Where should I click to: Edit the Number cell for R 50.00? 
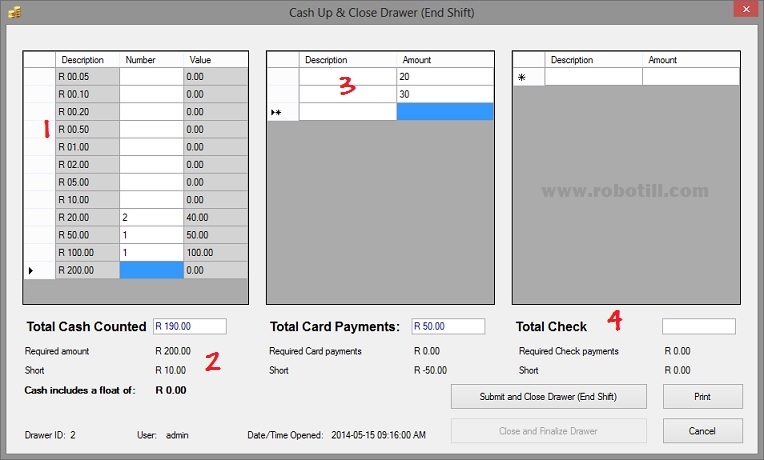[x=151, y=235]
